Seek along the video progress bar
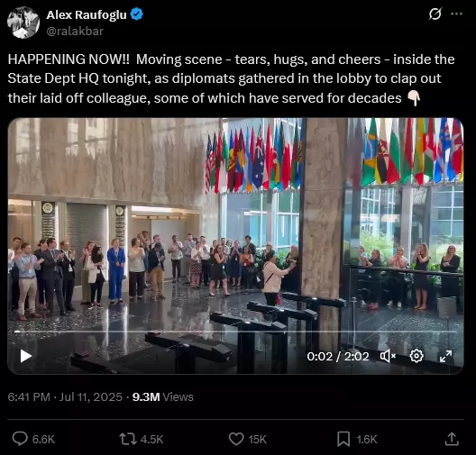The width and height of the screenshot is (476, 455). click(x=235, y=332)
